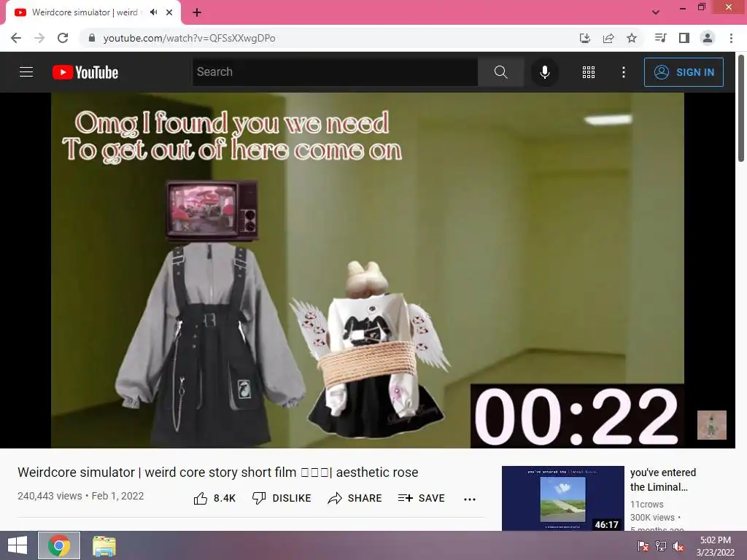Toggle Chrome side panel
This screenshot has height=560, width=747.
(x=684, y=38)
